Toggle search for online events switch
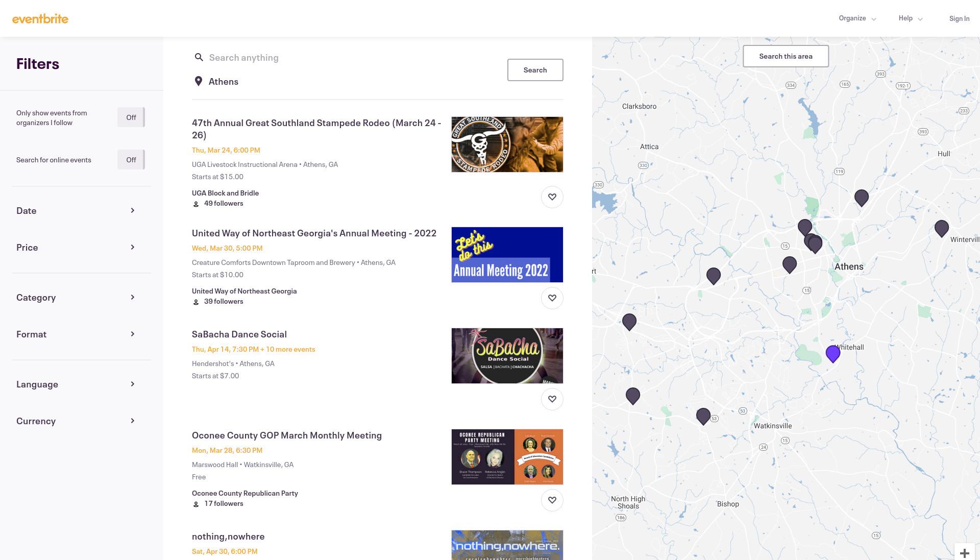The height and width of the screenshot is (560, 980). pyautogui.click(x=131, y=160)
